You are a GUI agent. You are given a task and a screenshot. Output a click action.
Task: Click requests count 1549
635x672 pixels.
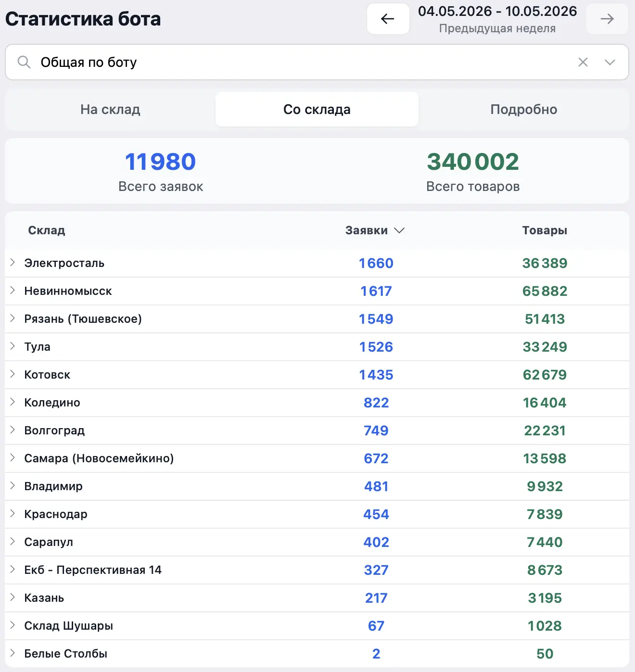[376, 319]
